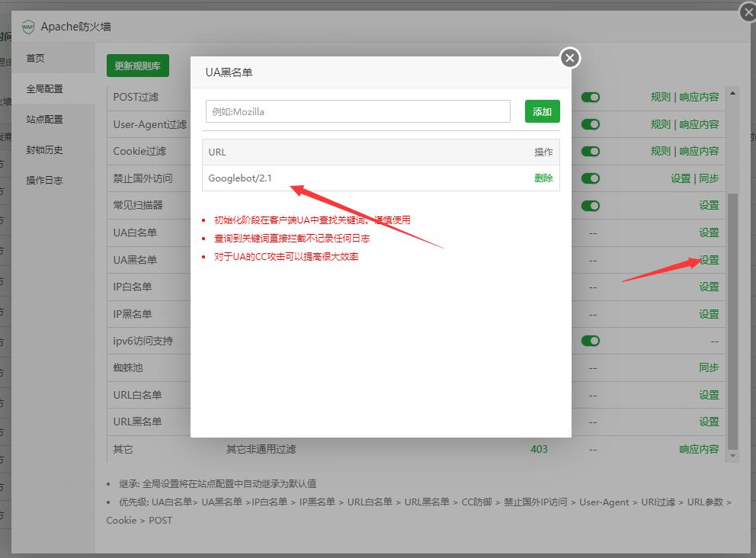Open 设置 for URL白名单
756x558 pixels.
click(710, 395)
